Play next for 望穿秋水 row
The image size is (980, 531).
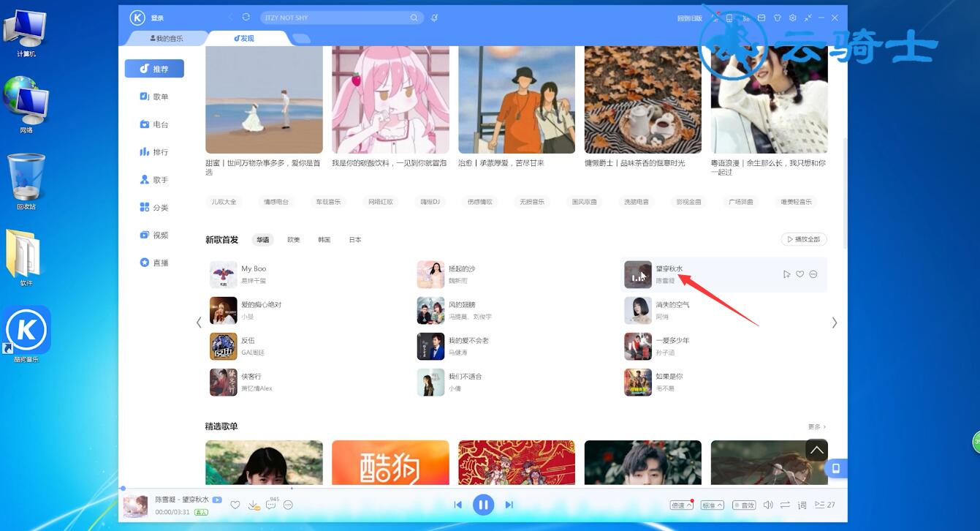pos(786,274)
